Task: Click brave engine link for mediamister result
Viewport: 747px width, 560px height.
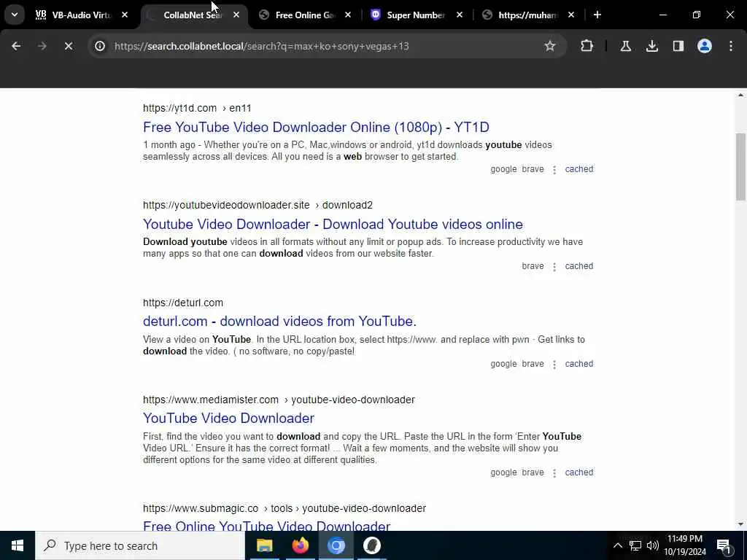Action: (533, 472)
